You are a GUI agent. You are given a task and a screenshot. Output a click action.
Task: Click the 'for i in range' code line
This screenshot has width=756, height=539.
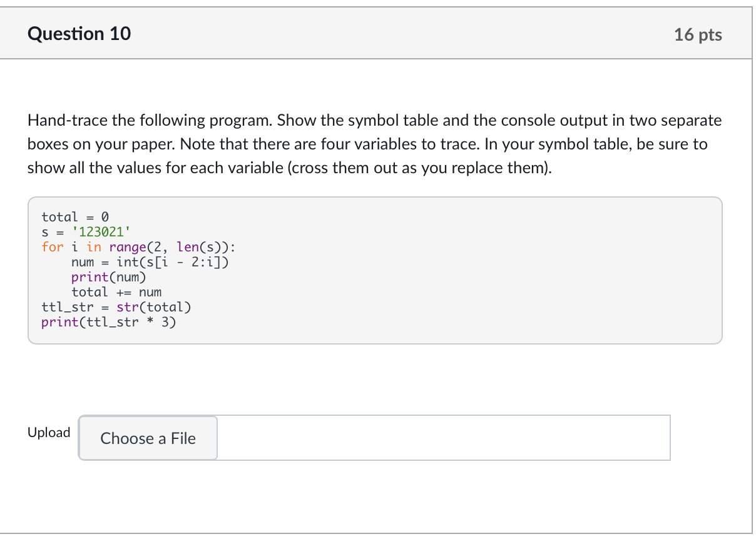[138, 247]
